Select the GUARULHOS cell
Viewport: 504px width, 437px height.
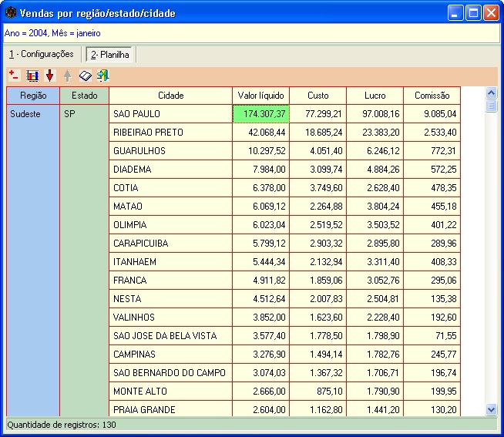point(170,151)
